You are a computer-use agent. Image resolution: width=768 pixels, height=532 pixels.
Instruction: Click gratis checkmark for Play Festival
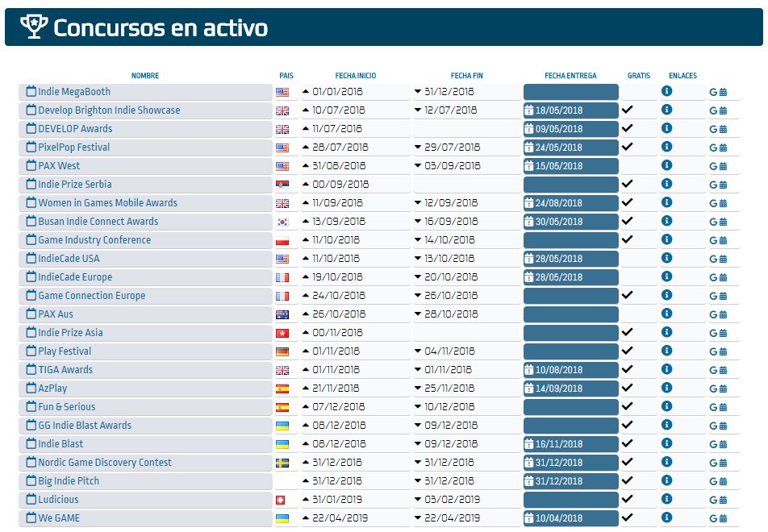tap(627, 351)
